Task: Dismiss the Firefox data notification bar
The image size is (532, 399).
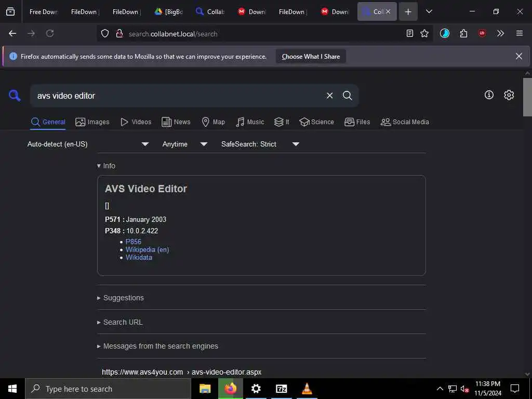Action: click(x=519, y=56)
